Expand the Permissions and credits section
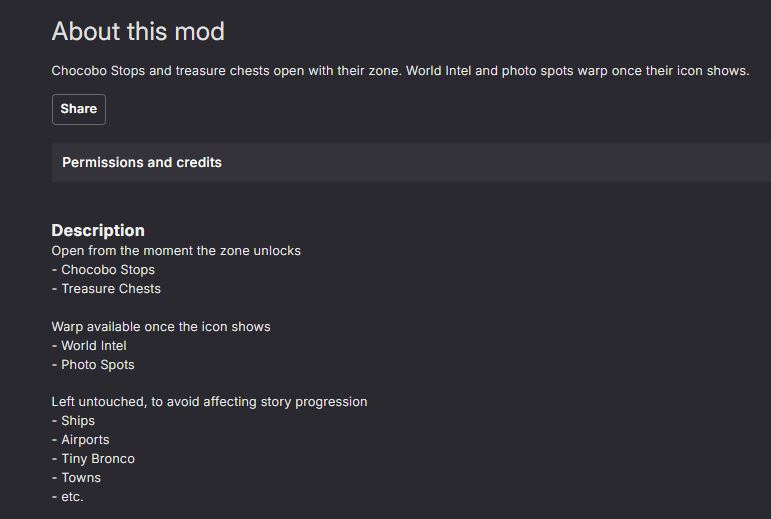This screenshot has width=771, height=519. coord(411,162)
